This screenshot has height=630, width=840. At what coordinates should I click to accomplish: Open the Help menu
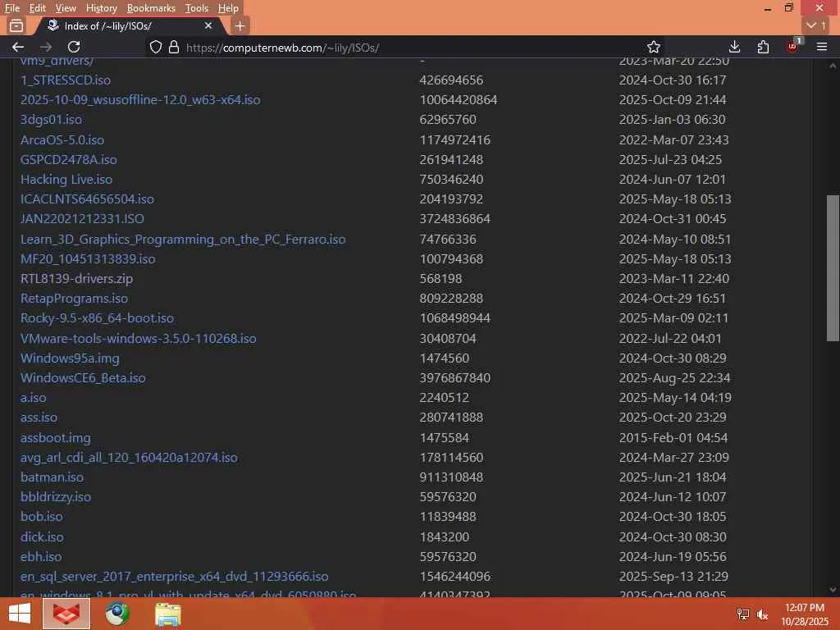[228, 8]
